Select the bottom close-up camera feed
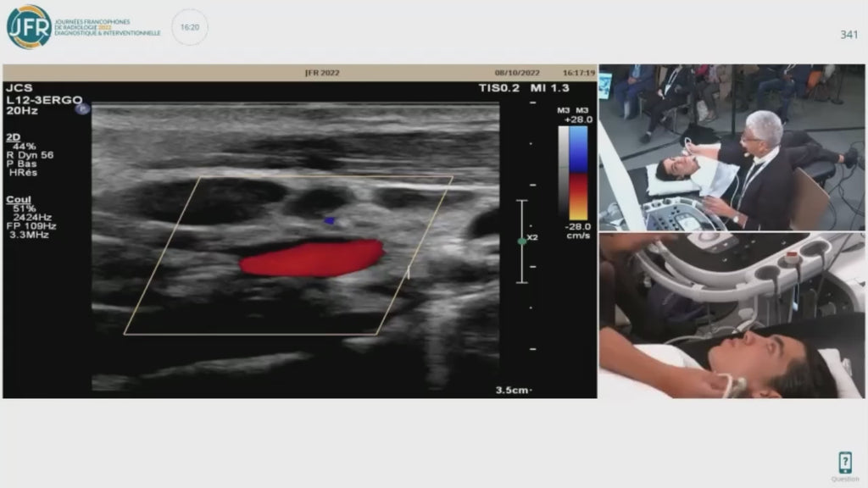The height and width of the screenshot is (488, 868). (732, 315)
